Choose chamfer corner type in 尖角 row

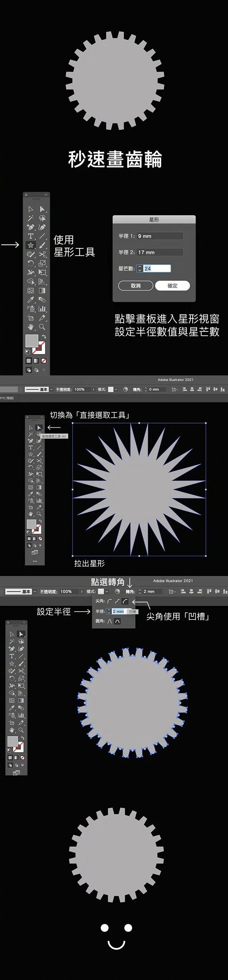tap(125, 601)
